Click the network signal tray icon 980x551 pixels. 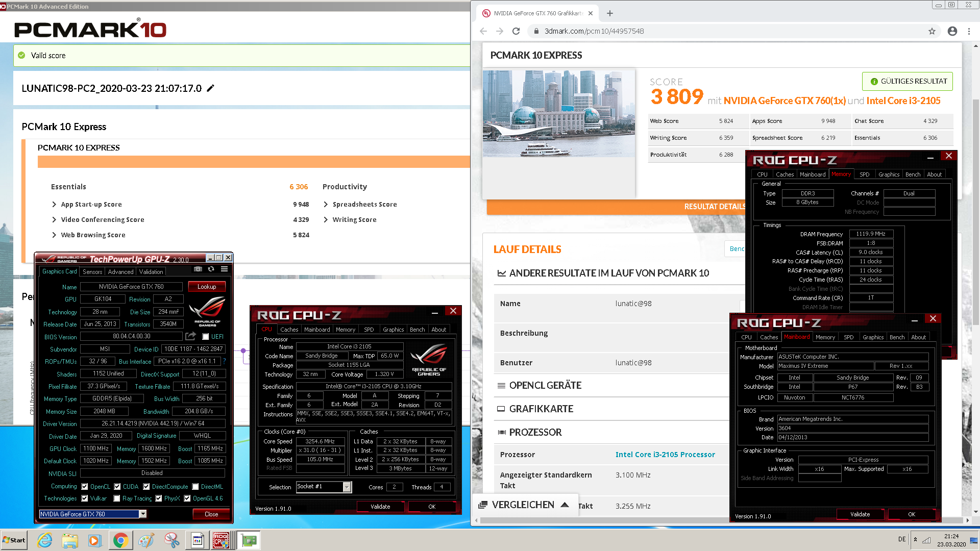926,540
